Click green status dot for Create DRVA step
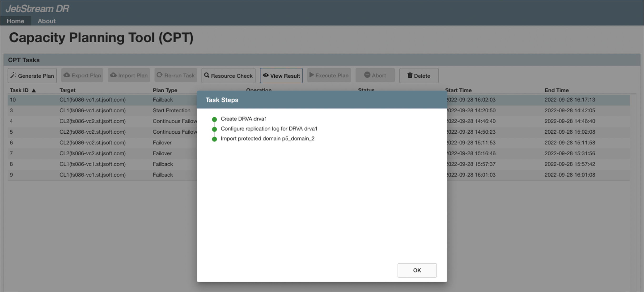Screen dimensions: 644x292 click(214, 119)
